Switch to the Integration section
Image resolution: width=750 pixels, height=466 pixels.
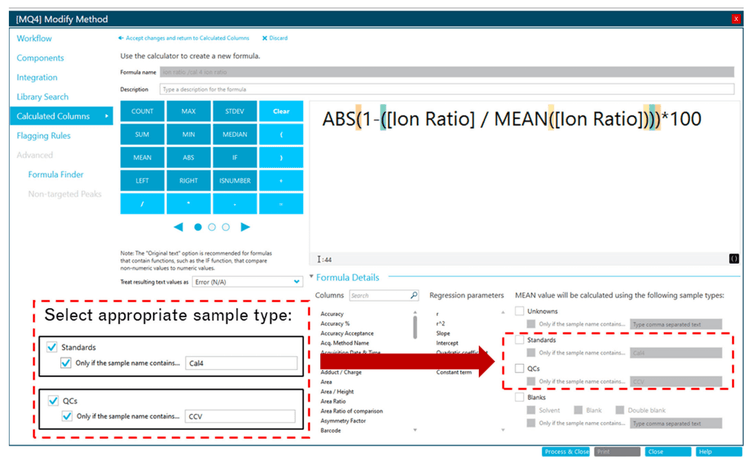click(37, 77)
